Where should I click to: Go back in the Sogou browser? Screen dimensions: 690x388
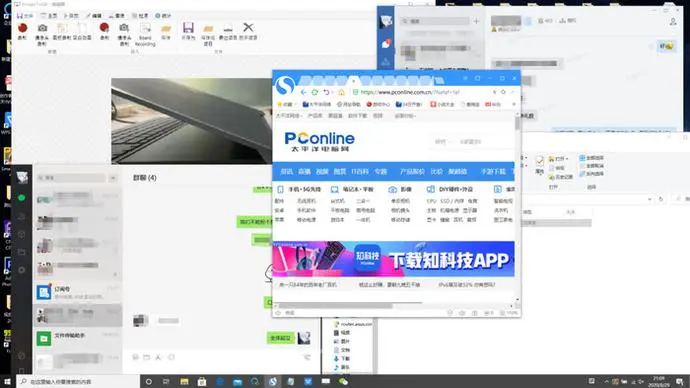304,92
